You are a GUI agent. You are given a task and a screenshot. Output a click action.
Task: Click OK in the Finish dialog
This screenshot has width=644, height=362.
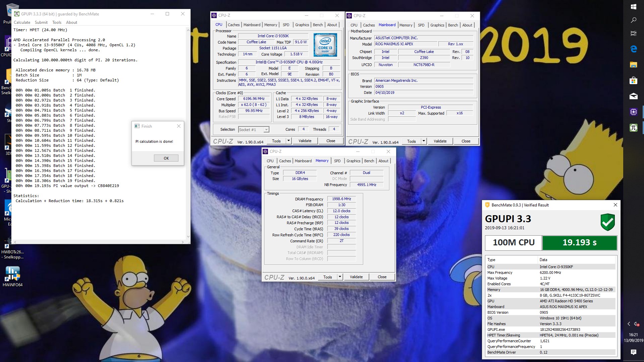[166, 158]
